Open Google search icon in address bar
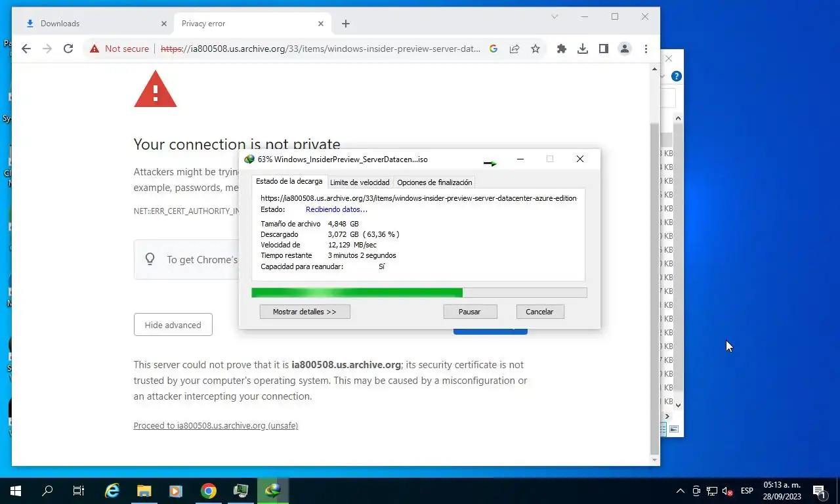This screenshot has height=504, width=840. [493, 49]
